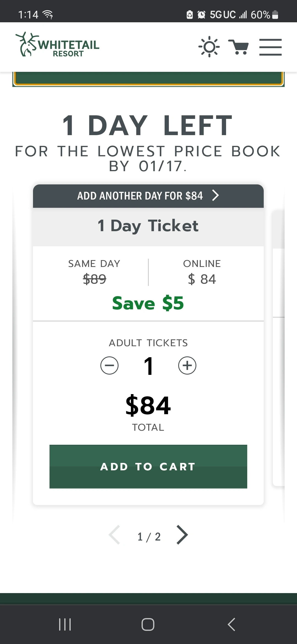The image size is (297, 644).
Task: Tap the sun weather icon
Action: tap(209, 47)
